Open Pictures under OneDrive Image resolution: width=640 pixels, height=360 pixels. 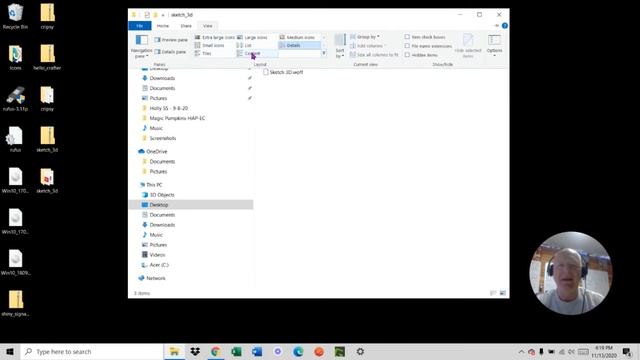[x=158, y=172]
